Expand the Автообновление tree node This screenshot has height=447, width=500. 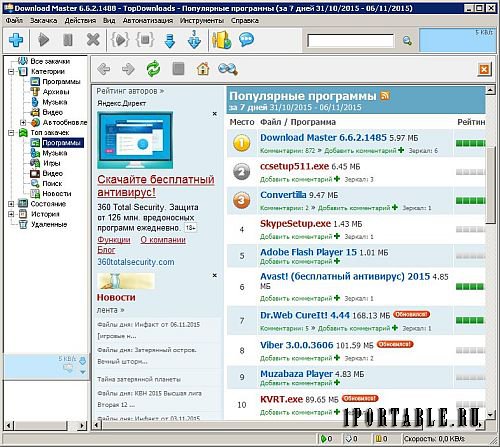(x=23, y=123)
